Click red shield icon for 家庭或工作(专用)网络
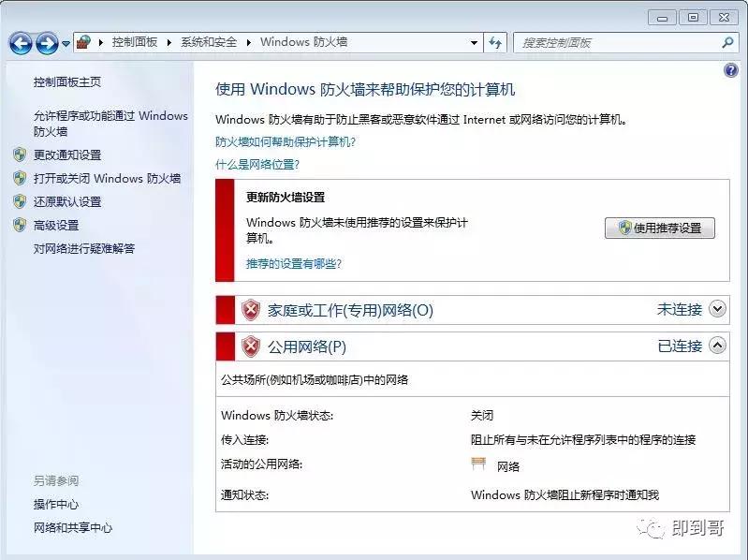Image resolution: width=748 pixels, height=560 pixels. pyautogui.click(x=251, y=310)
